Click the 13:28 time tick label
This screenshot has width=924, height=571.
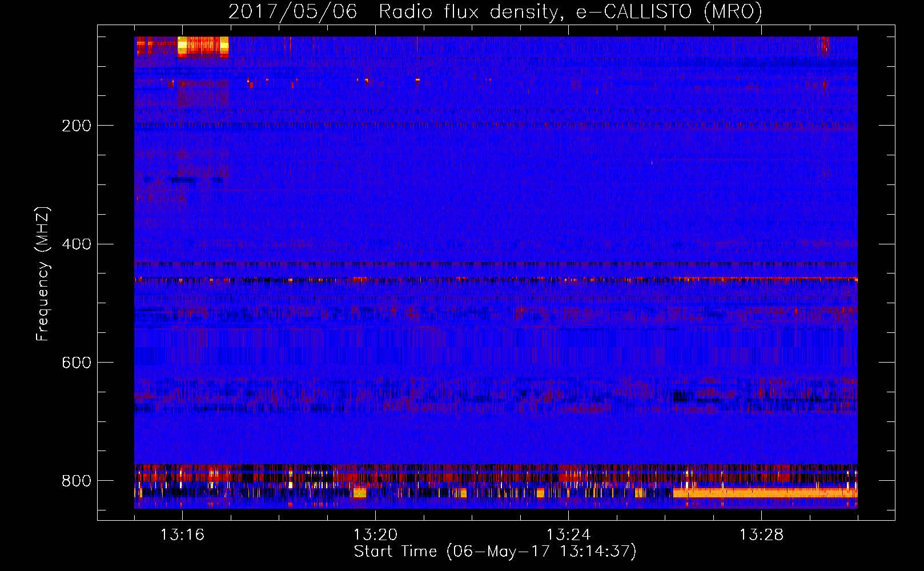pos(761,534)
